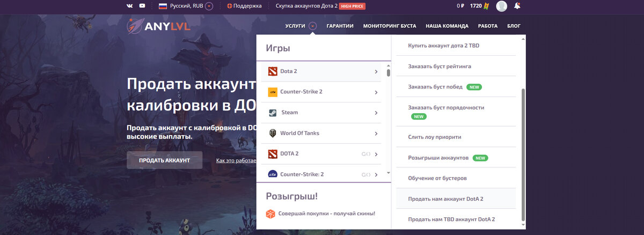
Task: Open the ГАРАНТИИ menu item
Action: click(340, 26)
